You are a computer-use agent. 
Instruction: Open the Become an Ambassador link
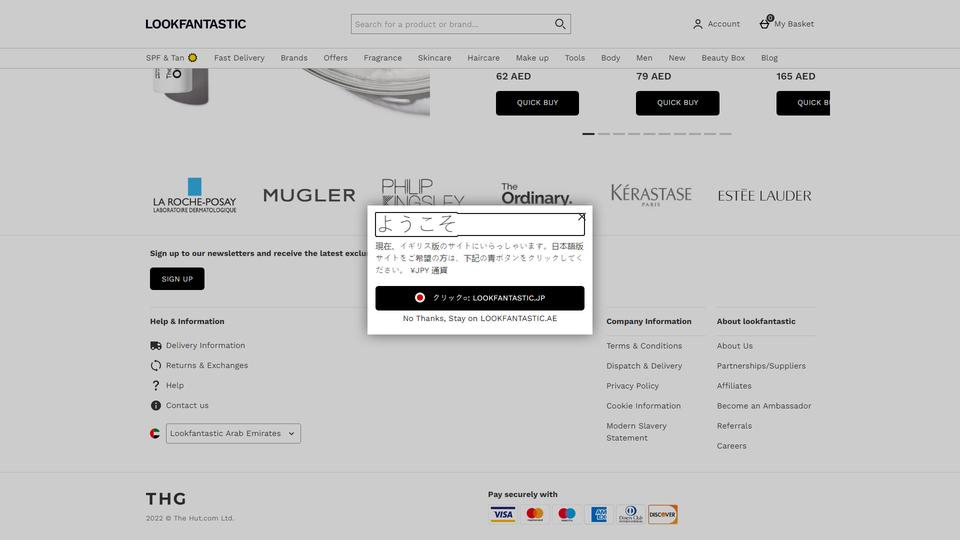(x=764, y=406)
